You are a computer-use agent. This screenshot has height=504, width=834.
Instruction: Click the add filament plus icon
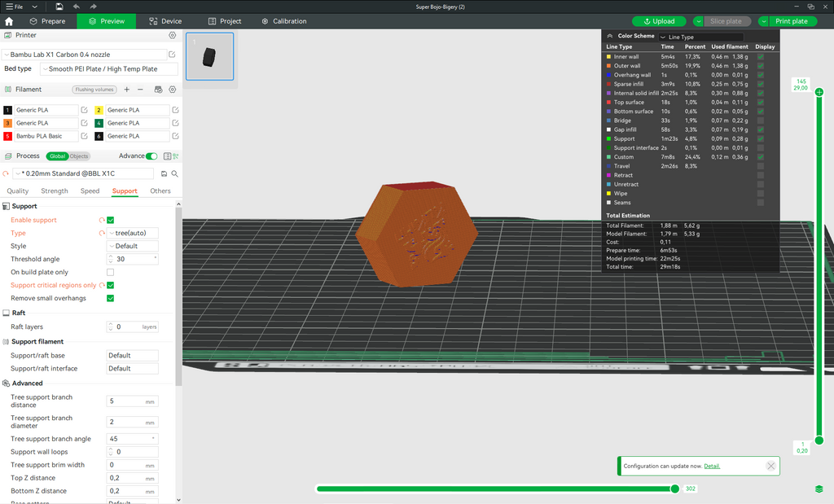(x=126, y=90)
